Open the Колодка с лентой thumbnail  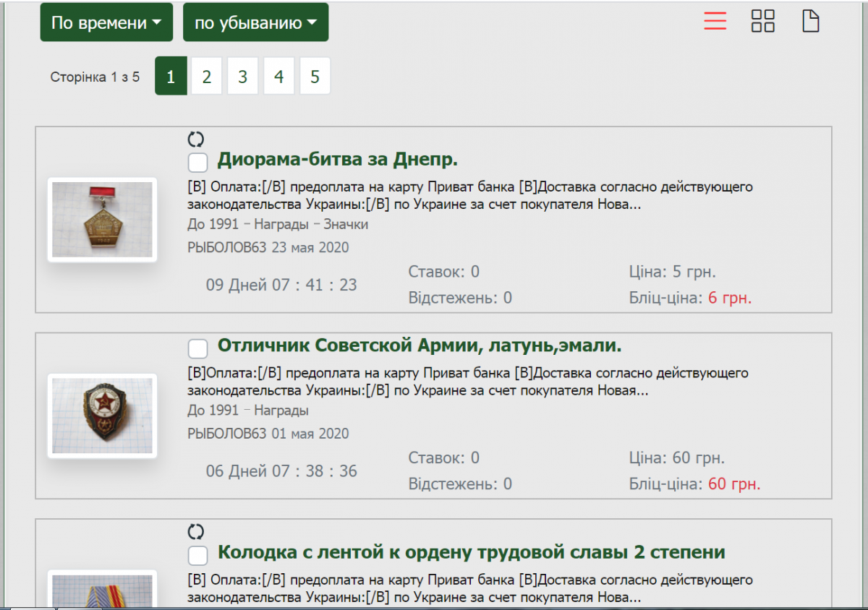click(x=102, y=590)
